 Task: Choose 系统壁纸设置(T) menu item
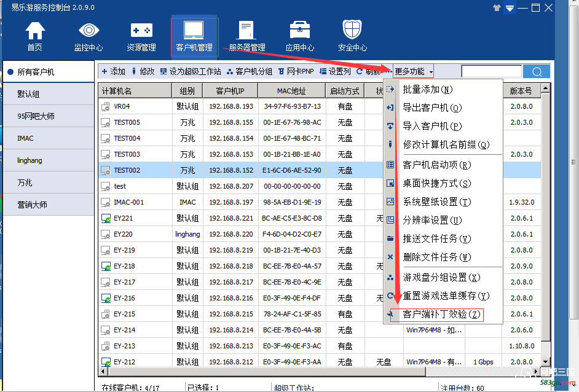443,202
